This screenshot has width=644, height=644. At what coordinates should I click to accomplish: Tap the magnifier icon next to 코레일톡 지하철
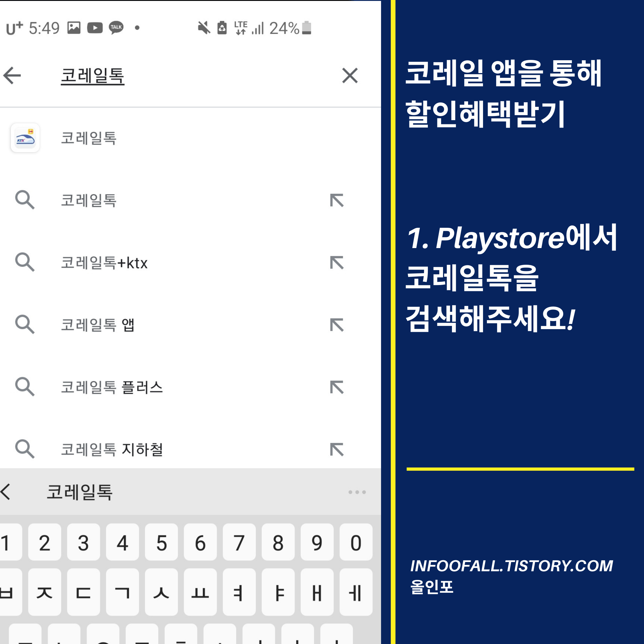(x=25, y=449)
